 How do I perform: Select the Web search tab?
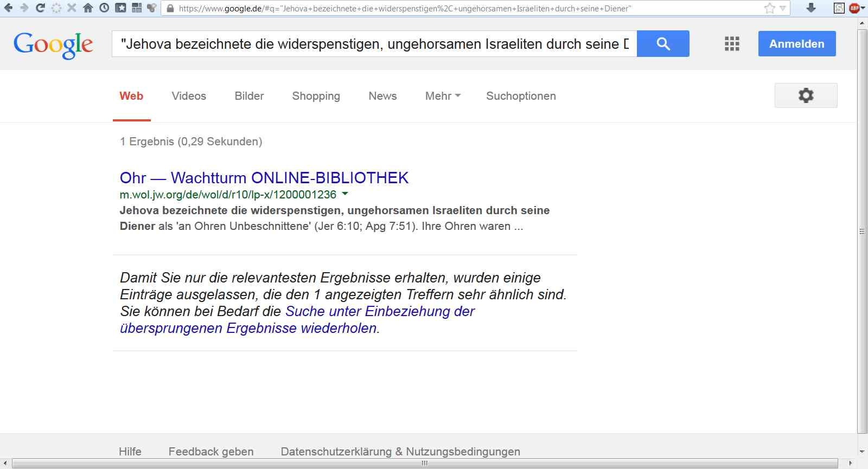131,96
